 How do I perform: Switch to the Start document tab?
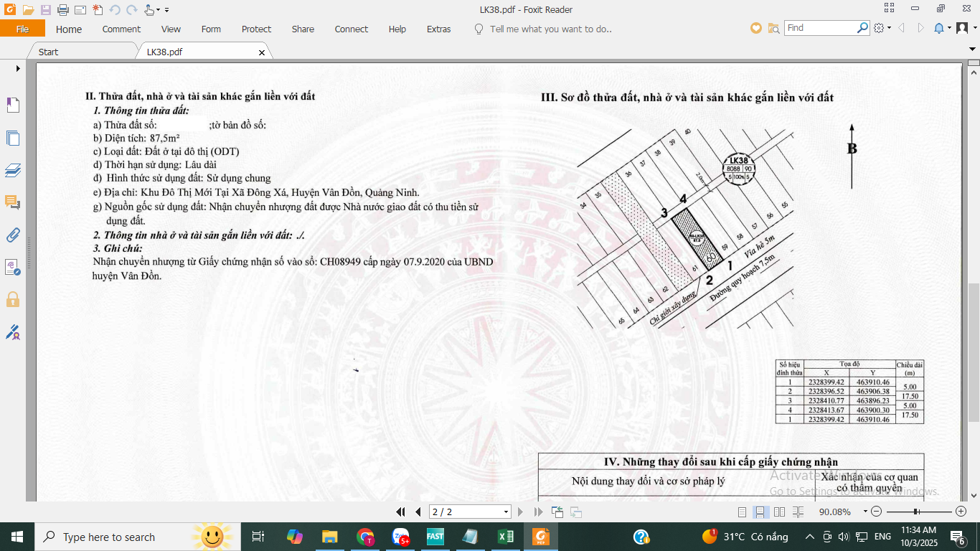tap(48, 52)
